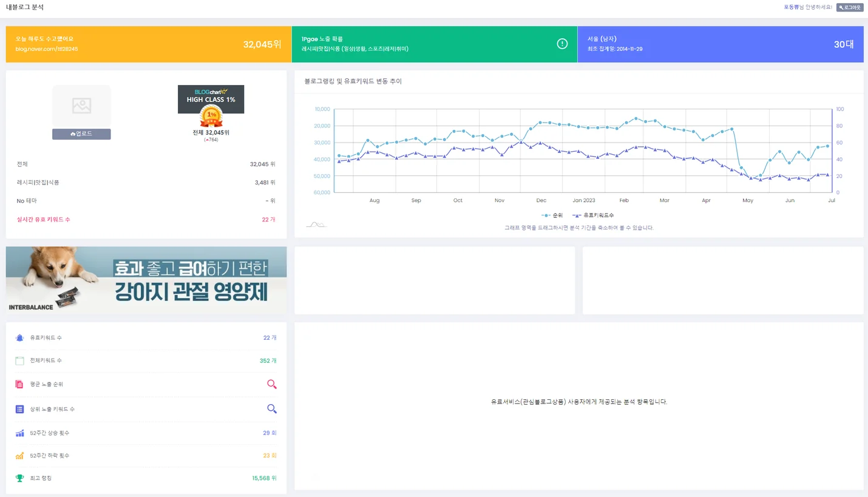Toggle the 순위 series in the chart legend

(552, 215)
